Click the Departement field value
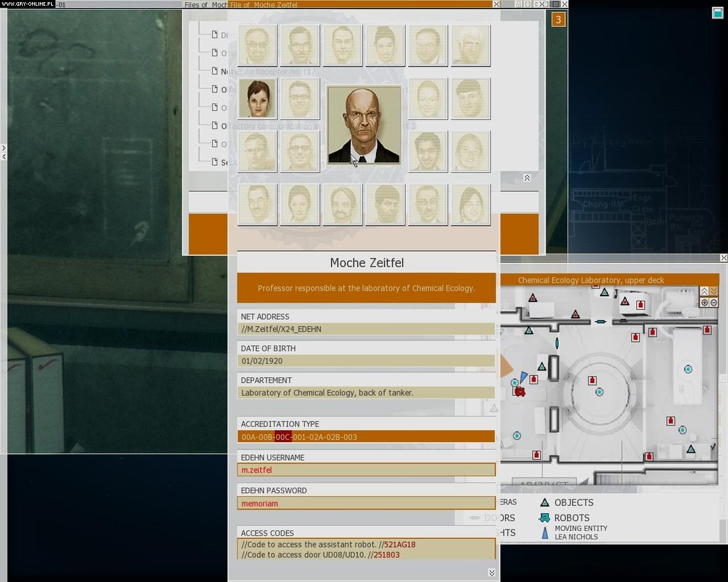728x582 pixels. point(366,393)
